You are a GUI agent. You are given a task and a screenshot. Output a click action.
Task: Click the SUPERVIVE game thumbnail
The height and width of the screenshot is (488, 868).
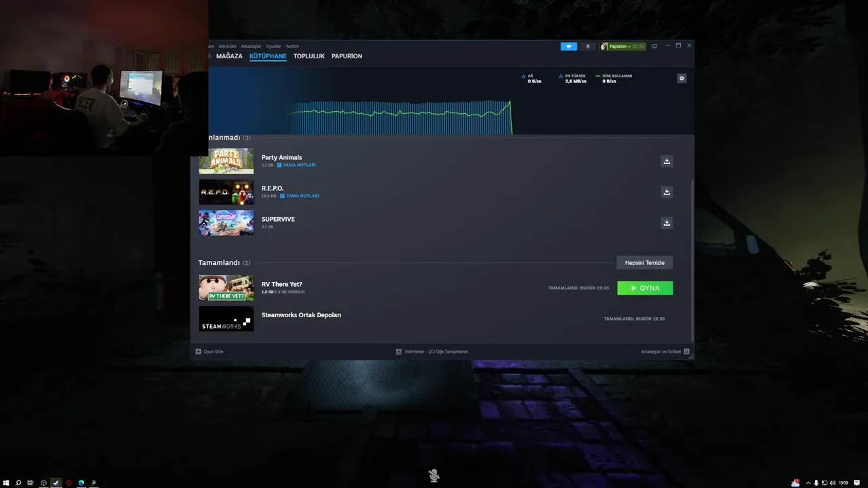point(226,222)
